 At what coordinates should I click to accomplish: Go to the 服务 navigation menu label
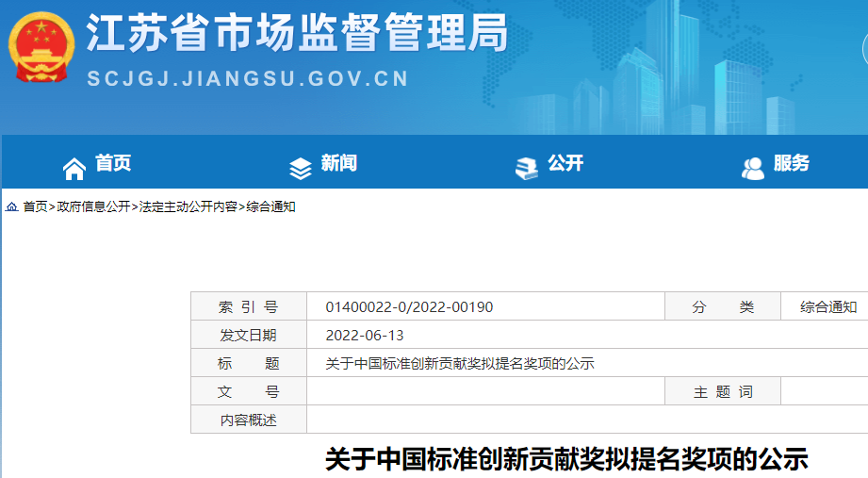coord(792,164)
